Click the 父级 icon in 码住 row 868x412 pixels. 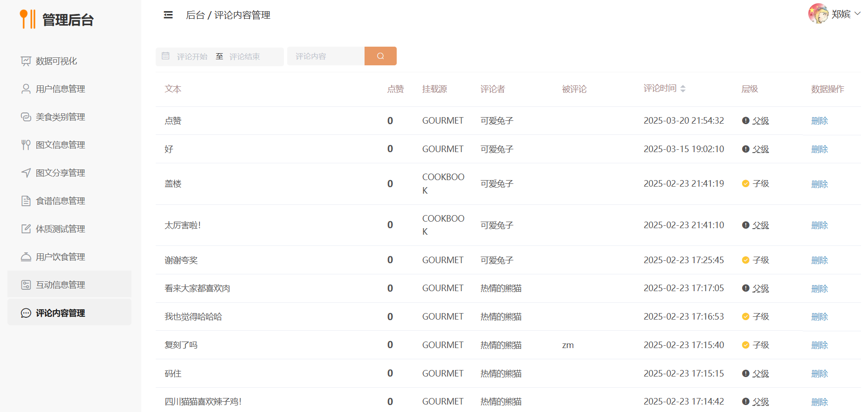(746, 374)
